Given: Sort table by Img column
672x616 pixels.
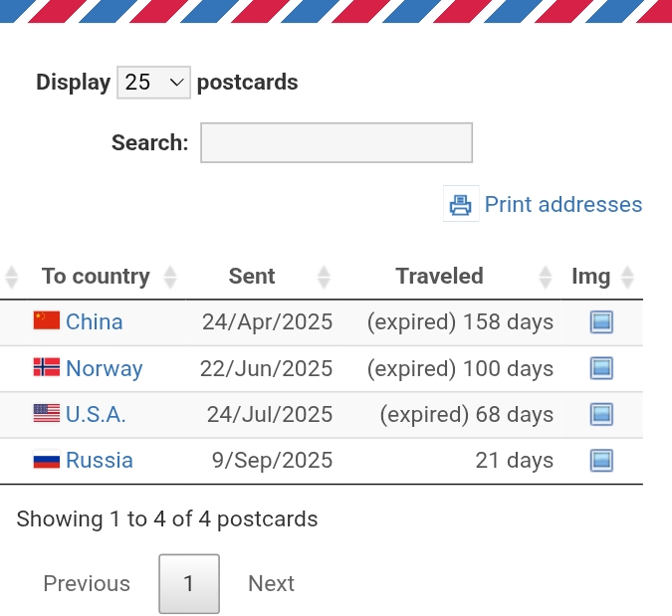Looking at the screenshot, I should (591, 277).
